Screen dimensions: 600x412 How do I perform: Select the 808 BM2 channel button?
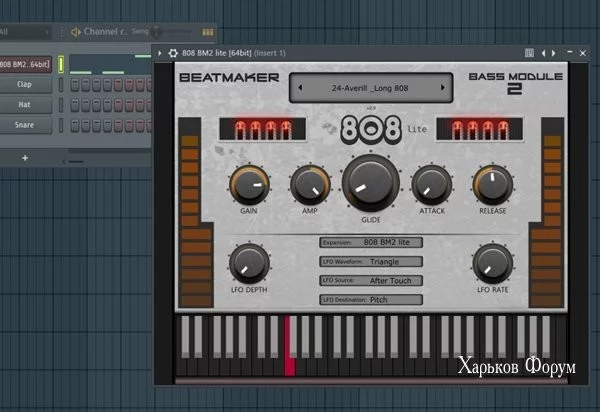click(x=24, y=65)
